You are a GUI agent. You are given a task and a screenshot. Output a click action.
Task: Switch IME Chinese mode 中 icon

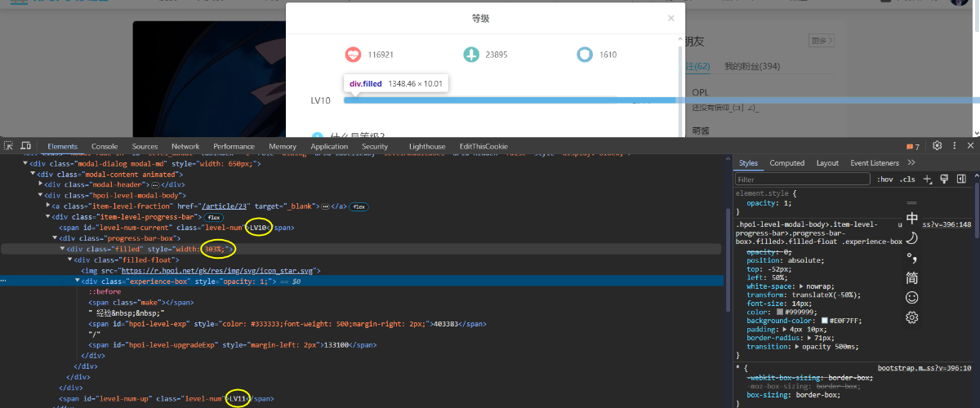(912, 220)
